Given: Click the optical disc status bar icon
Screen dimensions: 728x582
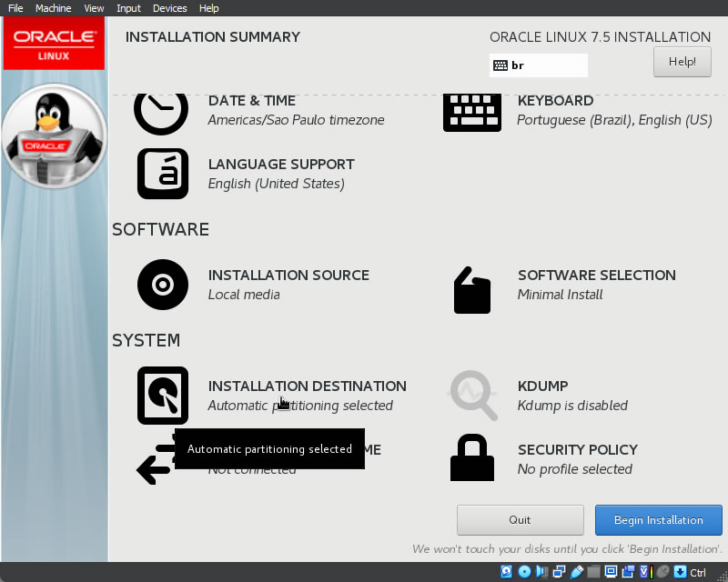Looking at the screenshot, I should 524,571.
